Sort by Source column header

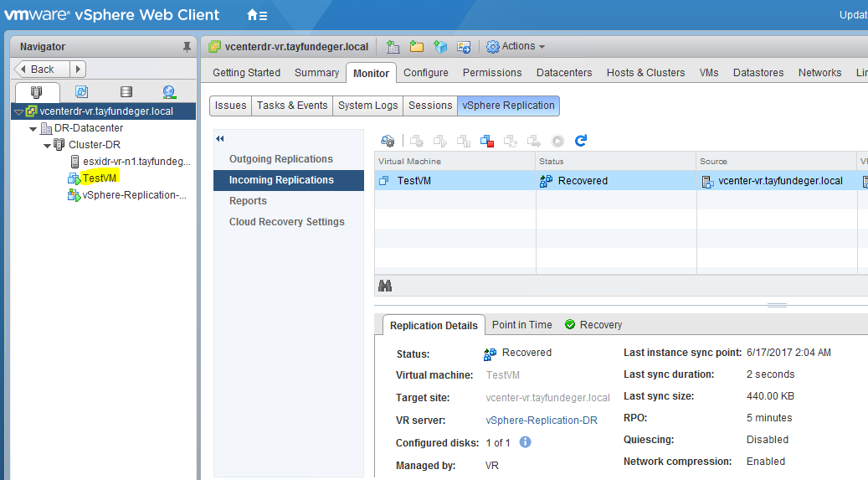777,162
